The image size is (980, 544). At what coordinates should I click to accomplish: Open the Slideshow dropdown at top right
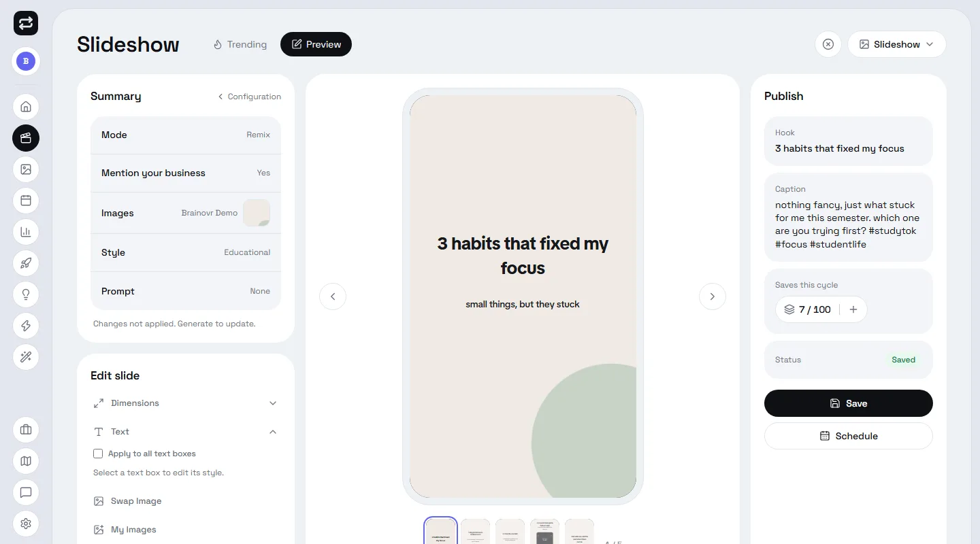coord(897,44)
